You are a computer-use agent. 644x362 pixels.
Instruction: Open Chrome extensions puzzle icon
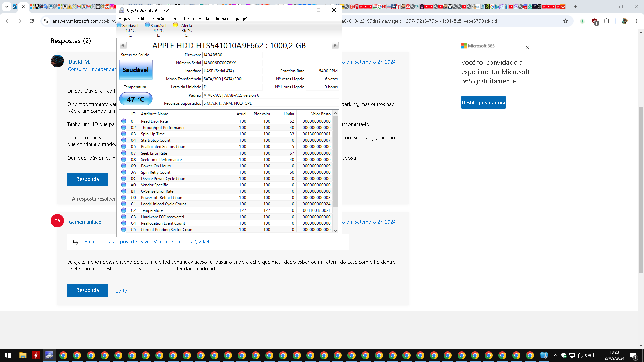[x=607, y=21]
